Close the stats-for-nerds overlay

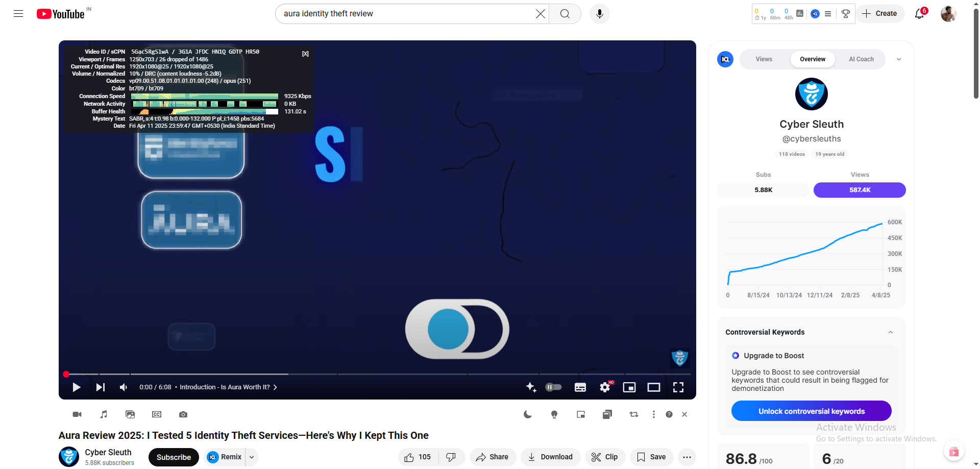(x=305, y=54)
